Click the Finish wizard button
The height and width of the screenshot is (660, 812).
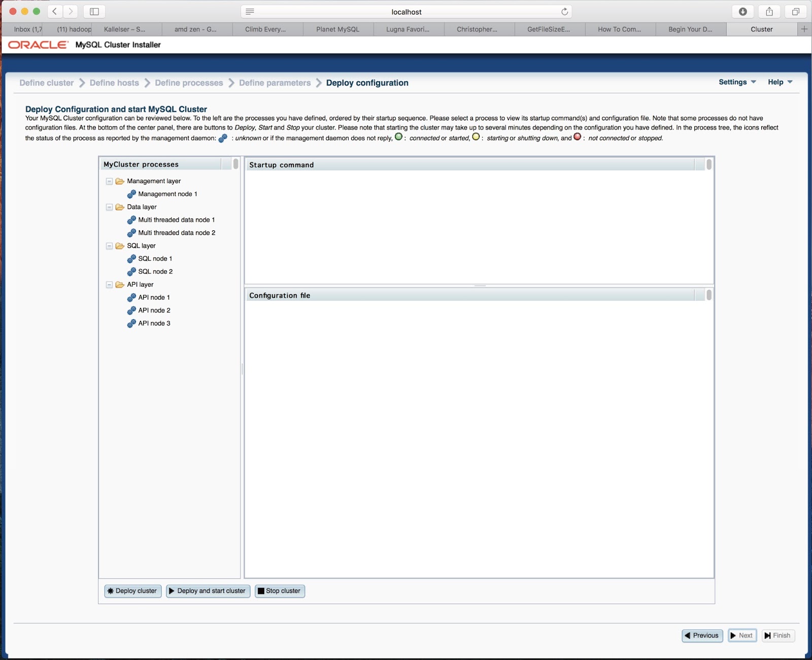click(x=779, y=636)
